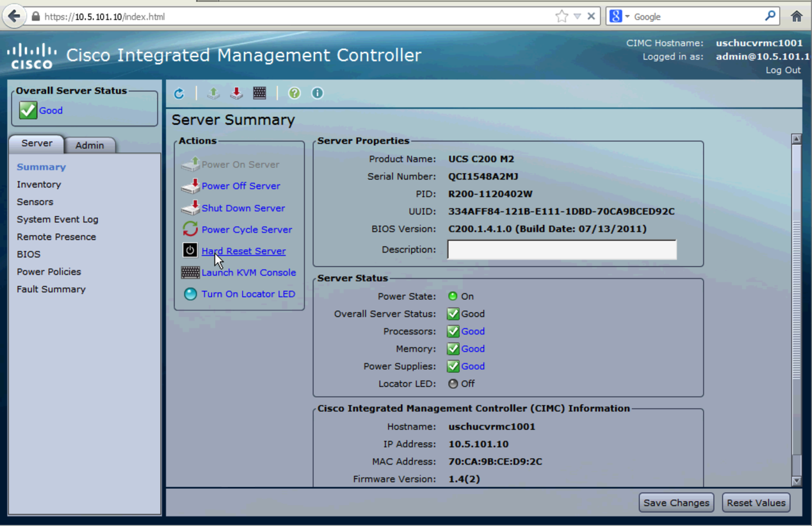This screenshot has height=526, width=812.
Task: View the Fault Summary page
Action: (x=51, y=290)
